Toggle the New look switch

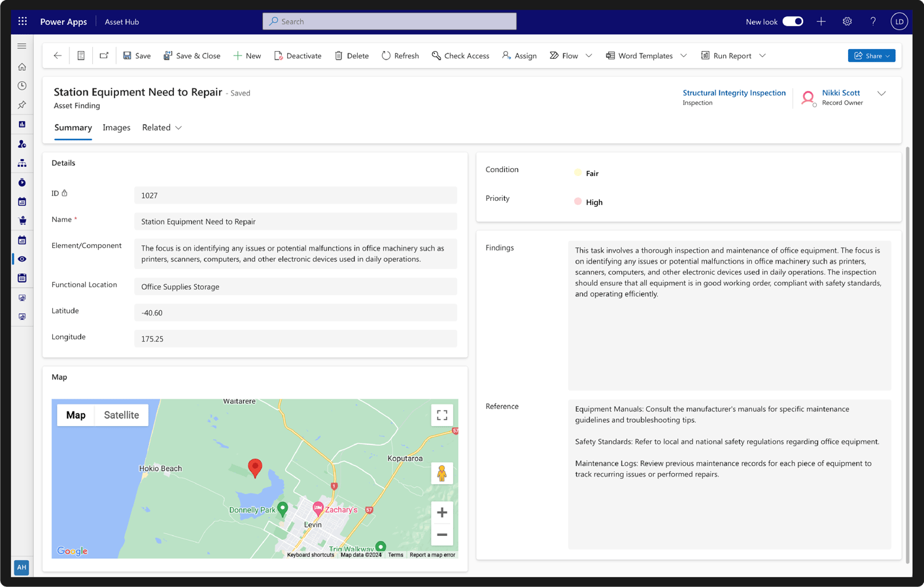pos(793,22)
